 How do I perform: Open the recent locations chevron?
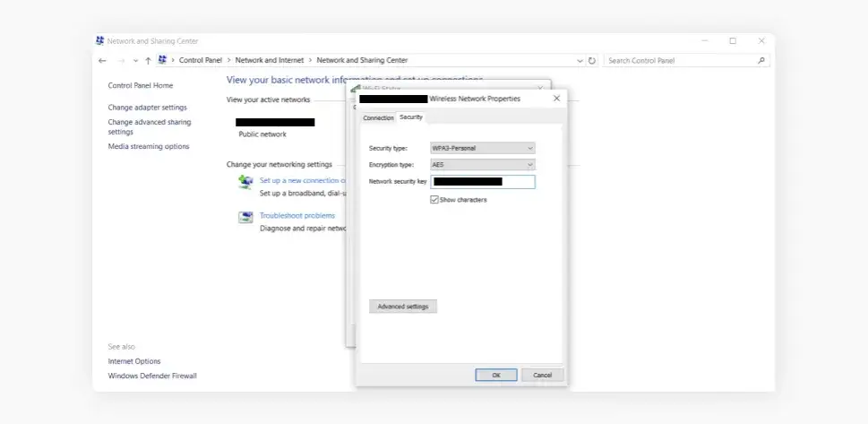pyautogui.click(x=135, y=61)
